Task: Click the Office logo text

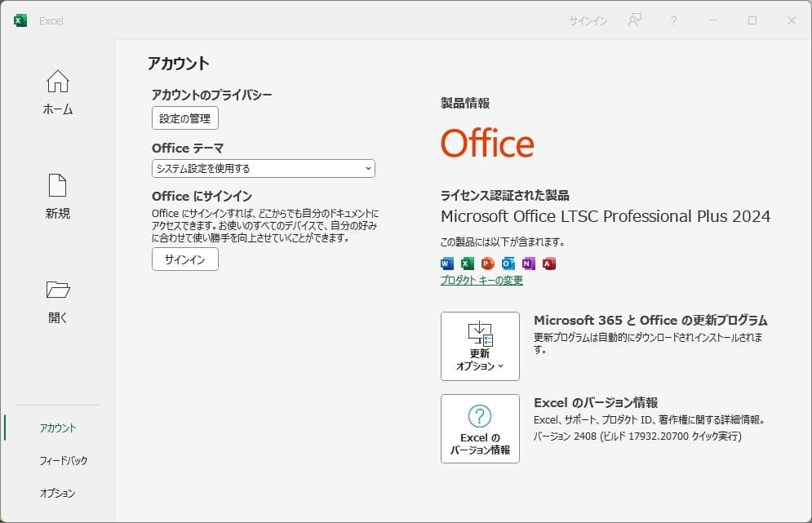Action: pos(487,143)
